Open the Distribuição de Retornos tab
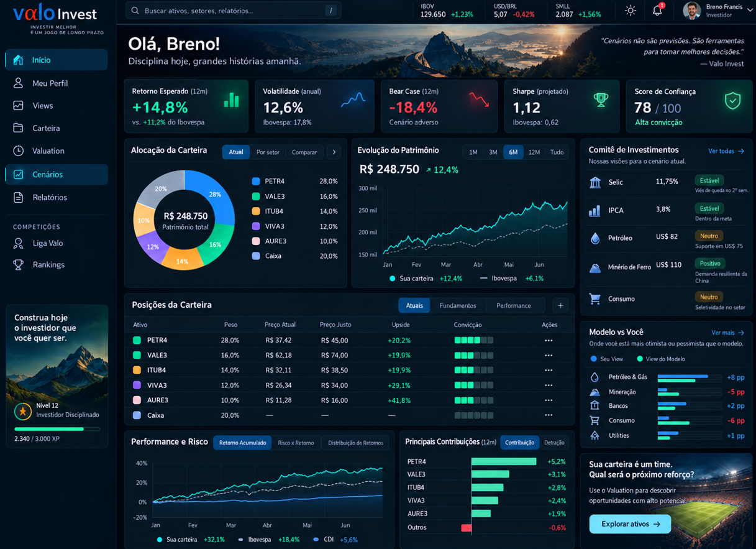This screenshot has height=549, width=756. point(356,443)
